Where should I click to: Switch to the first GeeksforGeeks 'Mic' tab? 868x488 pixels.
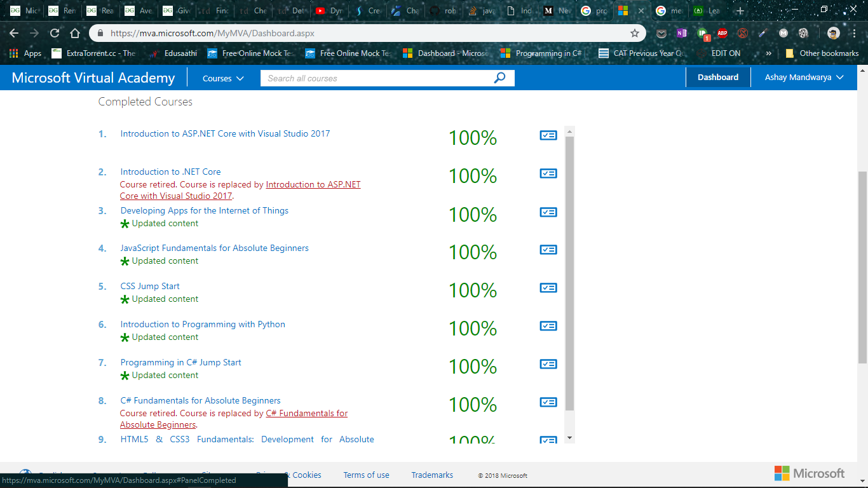24,11
